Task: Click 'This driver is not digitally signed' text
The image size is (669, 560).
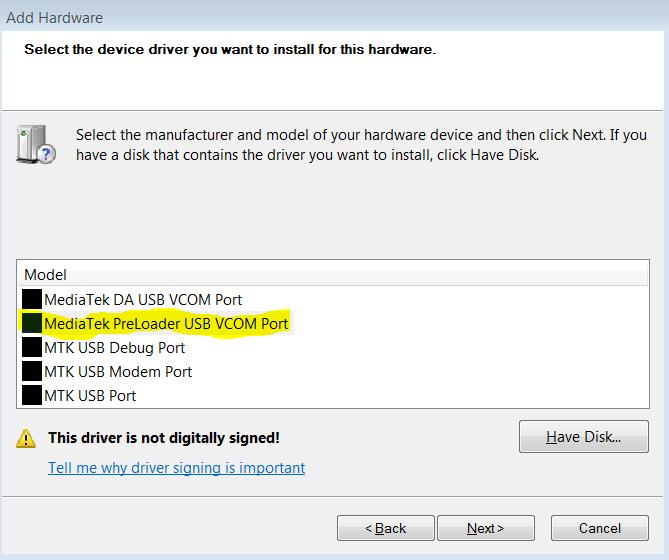Action: [164, 438]
